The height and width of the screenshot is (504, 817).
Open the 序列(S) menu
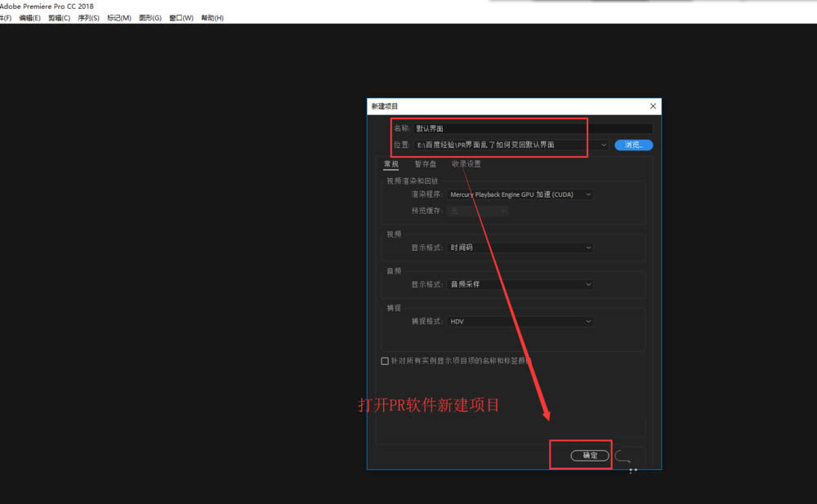pyautogui.click(x=88, y=18)
